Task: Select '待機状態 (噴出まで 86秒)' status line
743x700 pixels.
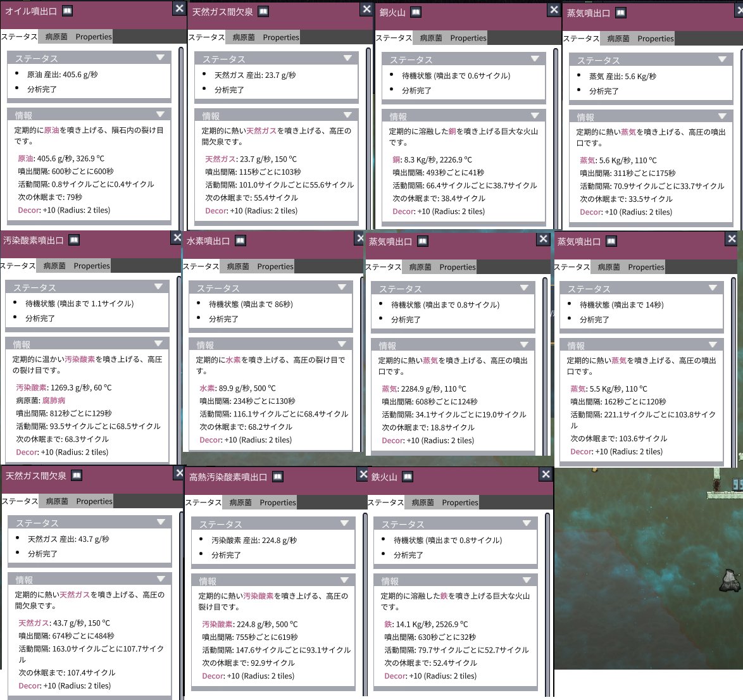Action: (x=251, y=304)
